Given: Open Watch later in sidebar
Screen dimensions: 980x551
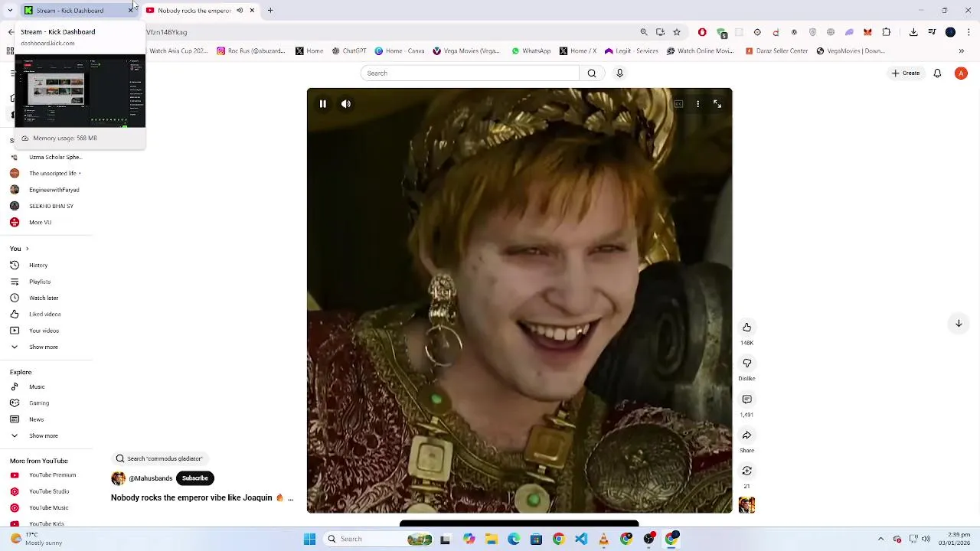Looking at the screenshot, I should click(x=44, y=298).
